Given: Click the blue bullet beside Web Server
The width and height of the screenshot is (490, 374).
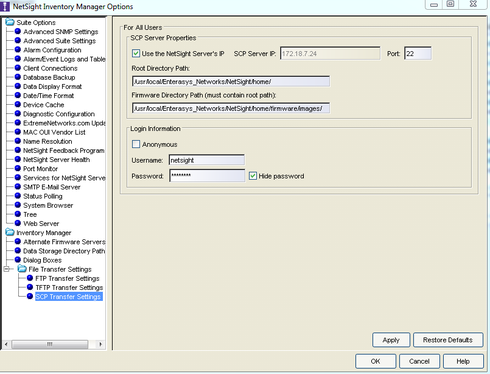Looking at the screenshot, I should 18,223.
